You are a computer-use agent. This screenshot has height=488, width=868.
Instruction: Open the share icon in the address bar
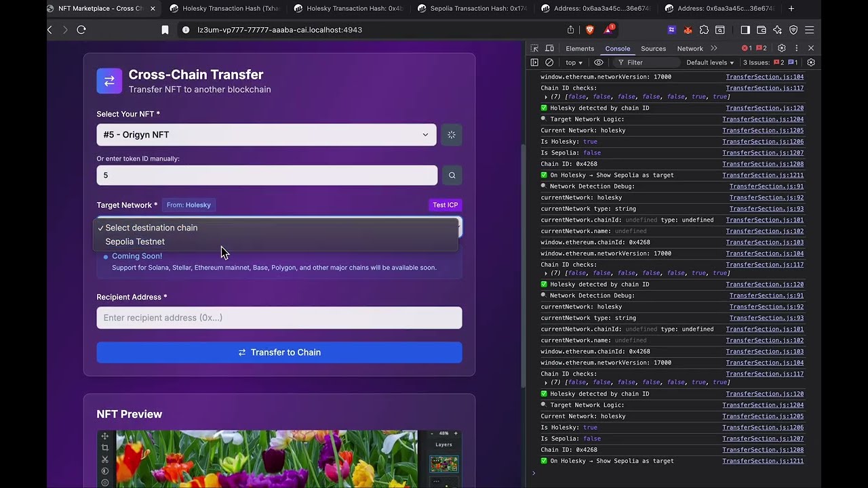570,30
